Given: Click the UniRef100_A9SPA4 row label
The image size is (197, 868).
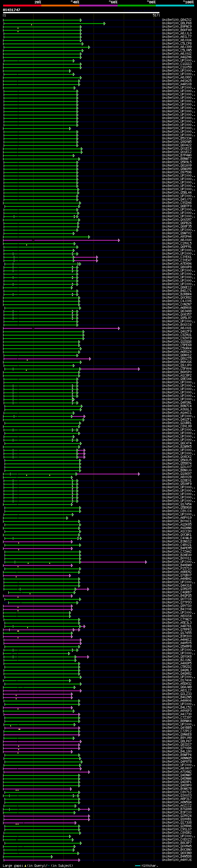Looking at the screenshot, I should [177, 237].
